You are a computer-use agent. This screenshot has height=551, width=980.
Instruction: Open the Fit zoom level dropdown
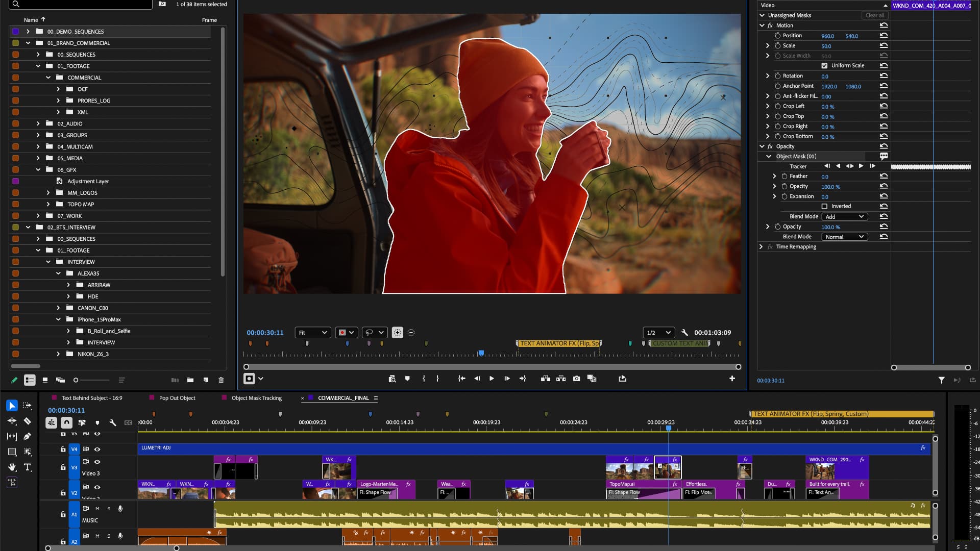(312, 332)
